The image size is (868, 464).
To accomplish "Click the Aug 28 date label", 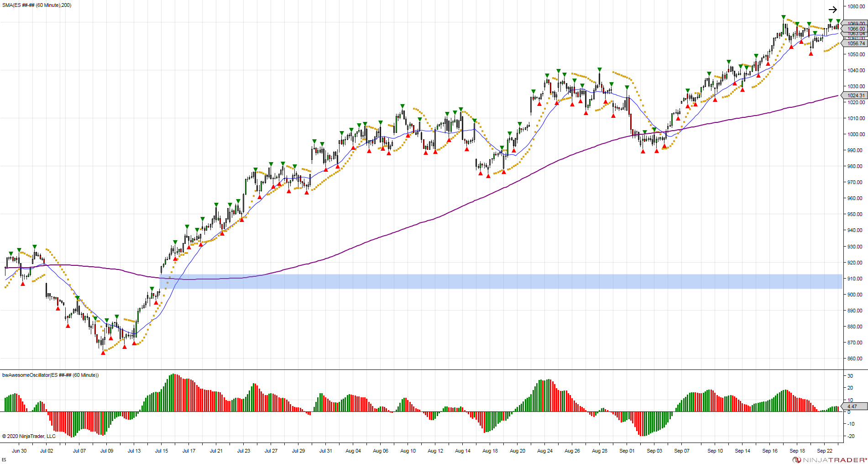I will tap(600, 451).
